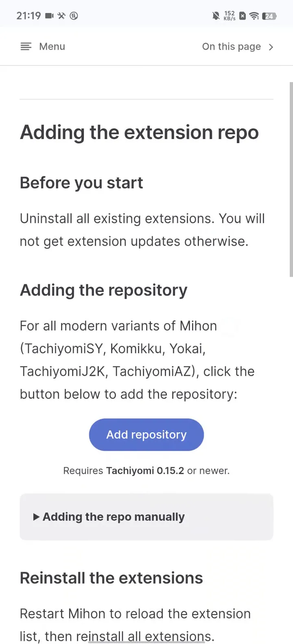The height and width of the screenshot is (644, 293).
Task: Select "On this page" in the header
Action: coord(231,46)
